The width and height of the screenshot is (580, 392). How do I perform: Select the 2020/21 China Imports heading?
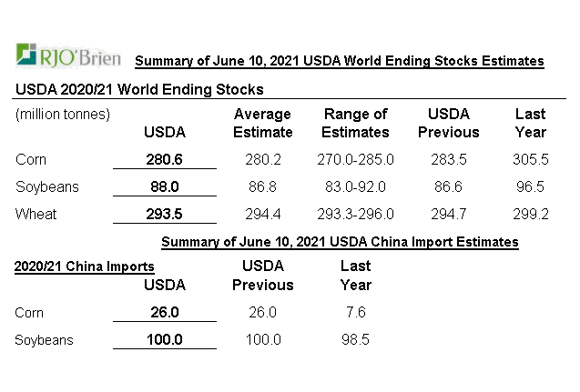pyautogui.click(x=84, y=266)
